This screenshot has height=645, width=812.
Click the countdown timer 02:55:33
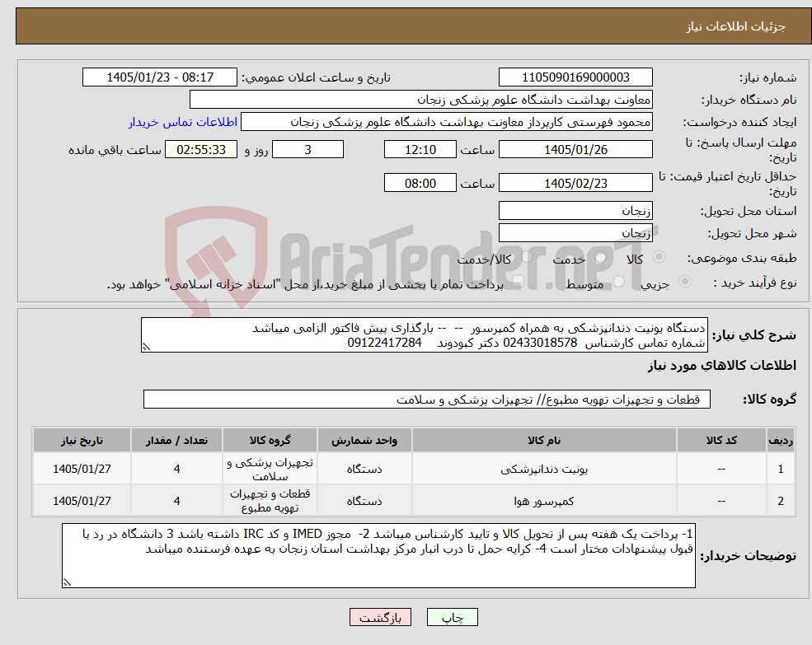[x=201, y=150]
